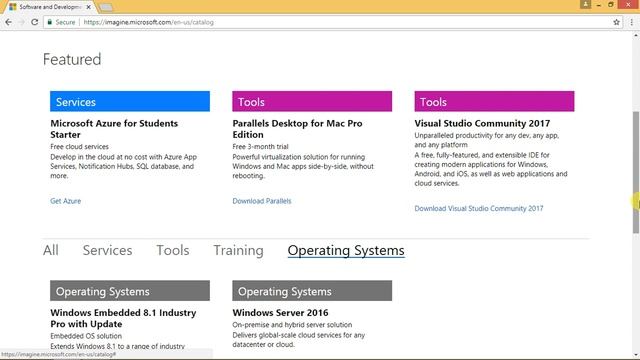This screenshot has height=360, width=640.
Task: Open a new browser tab
Action: pos(106,7)
